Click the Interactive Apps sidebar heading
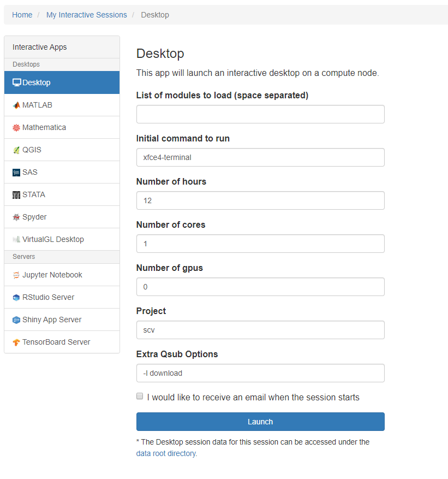This screenshot has height=479, width=448. point(40,47)
